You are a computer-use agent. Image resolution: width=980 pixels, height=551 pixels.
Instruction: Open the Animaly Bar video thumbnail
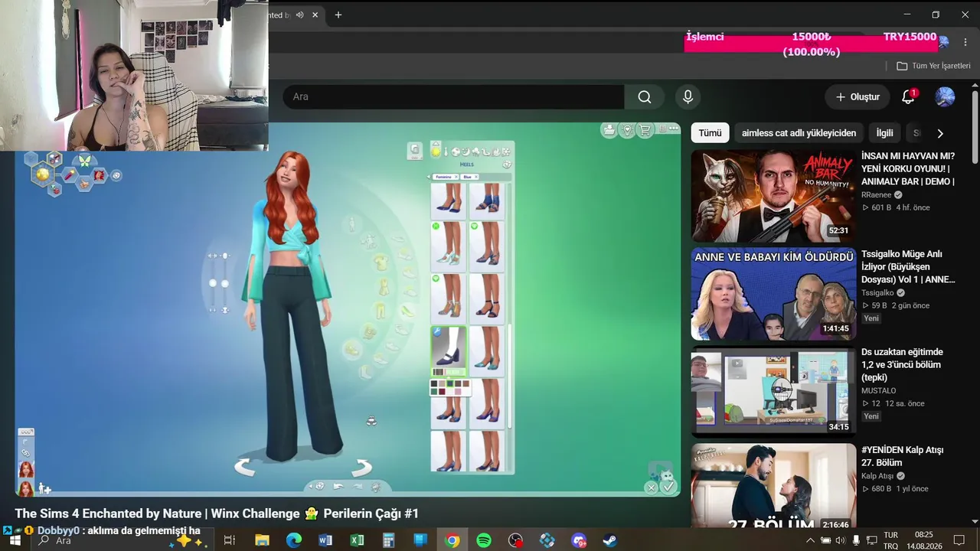pos(773,196)
